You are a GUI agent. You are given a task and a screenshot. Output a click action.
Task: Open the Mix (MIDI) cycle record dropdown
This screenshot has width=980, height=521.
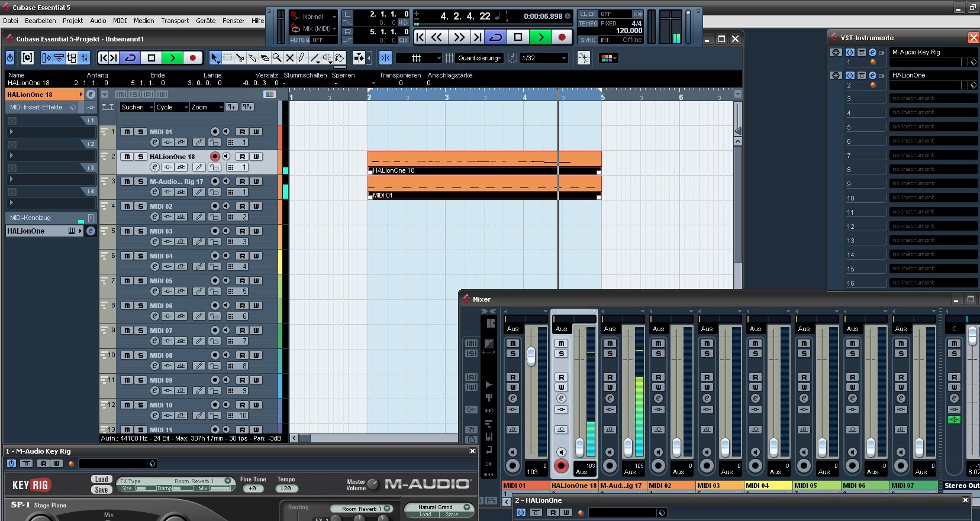pos(313,28)
